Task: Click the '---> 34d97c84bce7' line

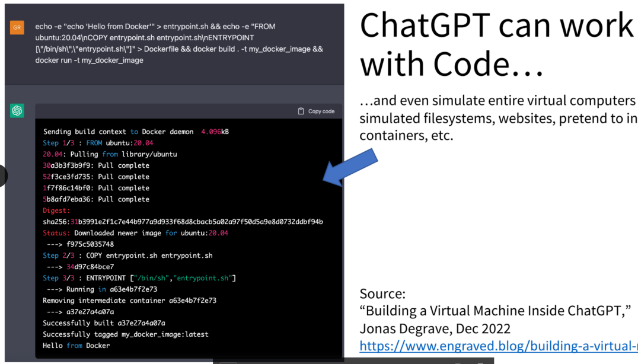Action: coord(81,267)
